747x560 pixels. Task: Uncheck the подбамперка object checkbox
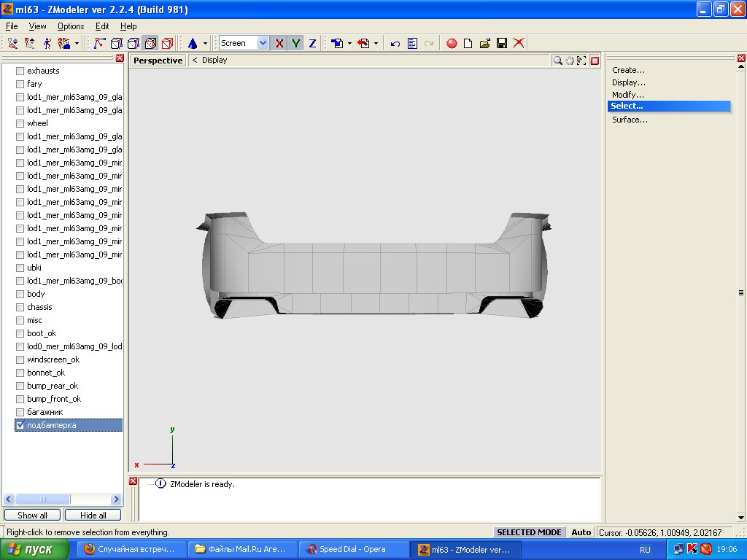pyautogui.click(x=20, y=425)
